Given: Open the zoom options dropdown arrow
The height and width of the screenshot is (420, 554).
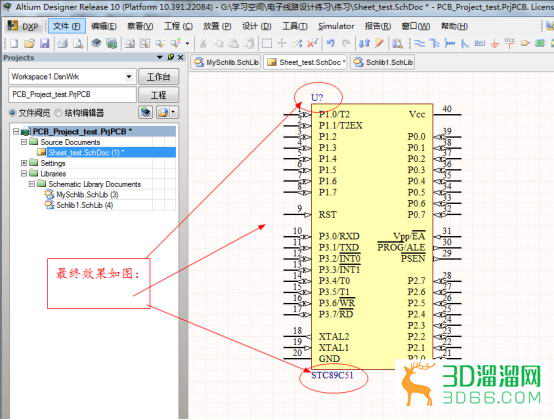Looking at the screenshot, I should coord(187,44).
